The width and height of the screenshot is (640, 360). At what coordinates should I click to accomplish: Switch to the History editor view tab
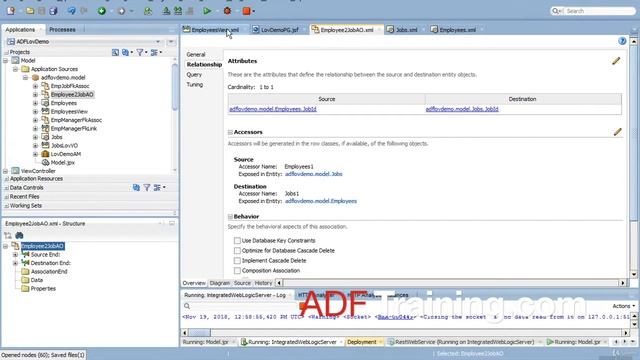[x=263, y=283]
